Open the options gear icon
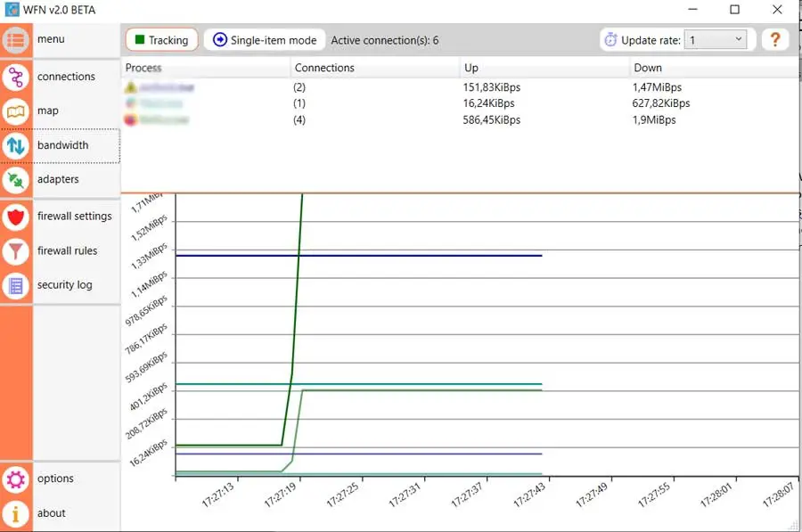Image resolution: width=802 pixels, height=532 pixels. pos(15,479)
